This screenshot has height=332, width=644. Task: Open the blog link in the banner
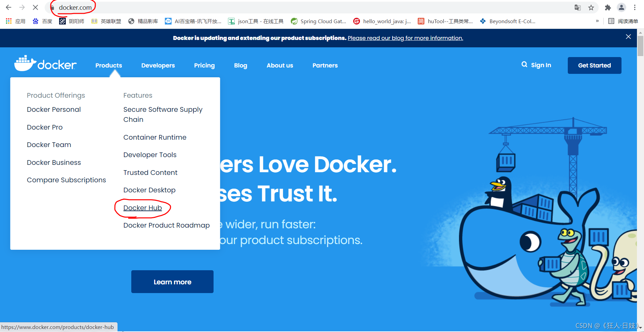[x=405, y=38]
